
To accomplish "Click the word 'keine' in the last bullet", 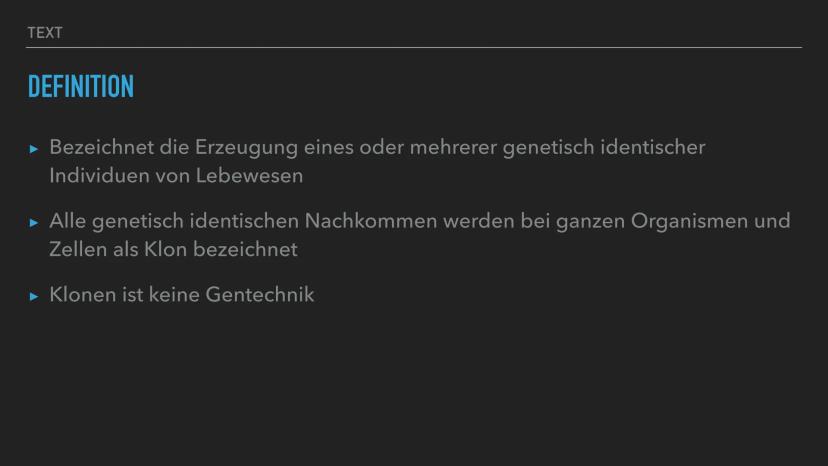I will click(174, 295).
